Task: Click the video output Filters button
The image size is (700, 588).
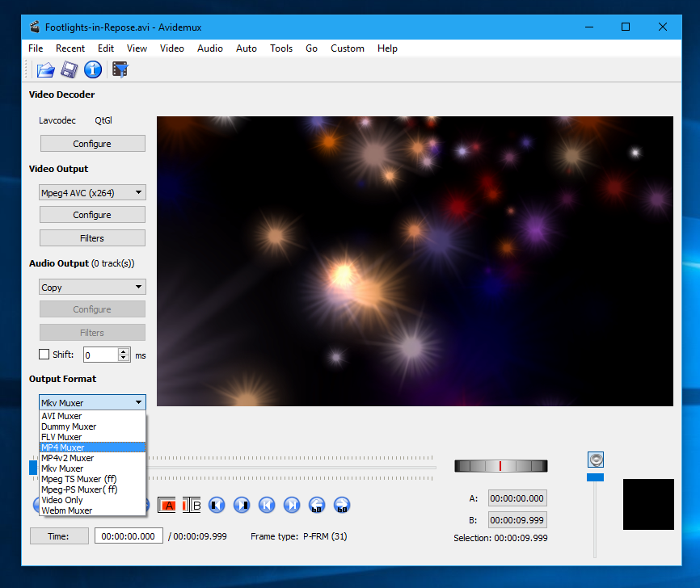Action: pos(92,238)
